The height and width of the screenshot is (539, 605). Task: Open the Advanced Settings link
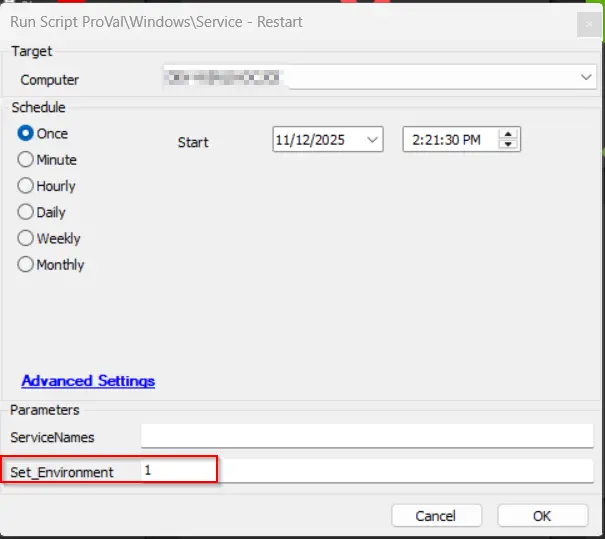point(88,381)
